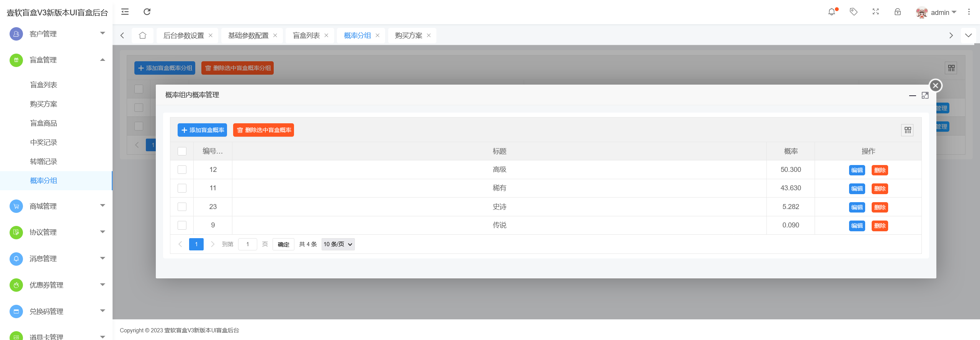Expand 商城管理 sidebar menu
Viewport: 980px width, 340px height.
(x=56, y=206)
